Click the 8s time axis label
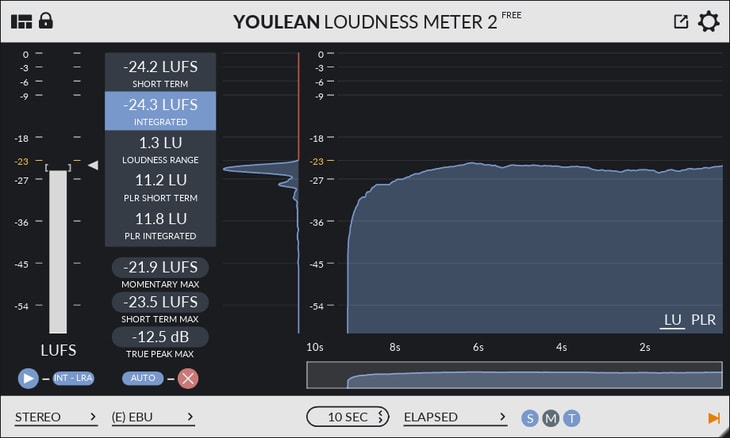This screenshot has height=438, width=730. point(395,347)
